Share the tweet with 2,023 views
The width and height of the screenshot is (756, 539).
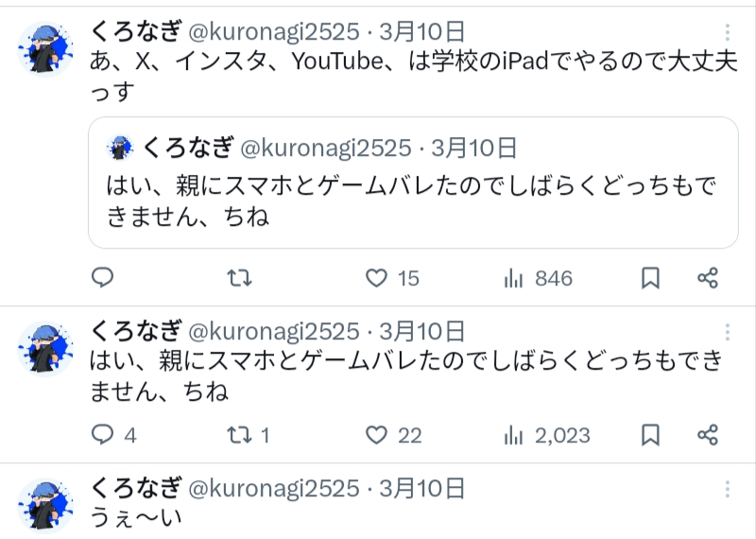pyautogui.click(x=707, y=435)
